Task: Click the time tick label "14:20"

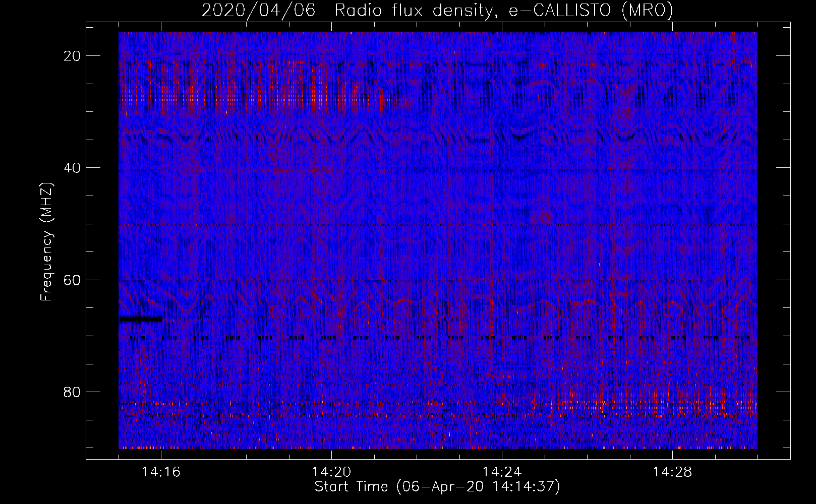Action: pyautogui.click(x=332, y=472)
